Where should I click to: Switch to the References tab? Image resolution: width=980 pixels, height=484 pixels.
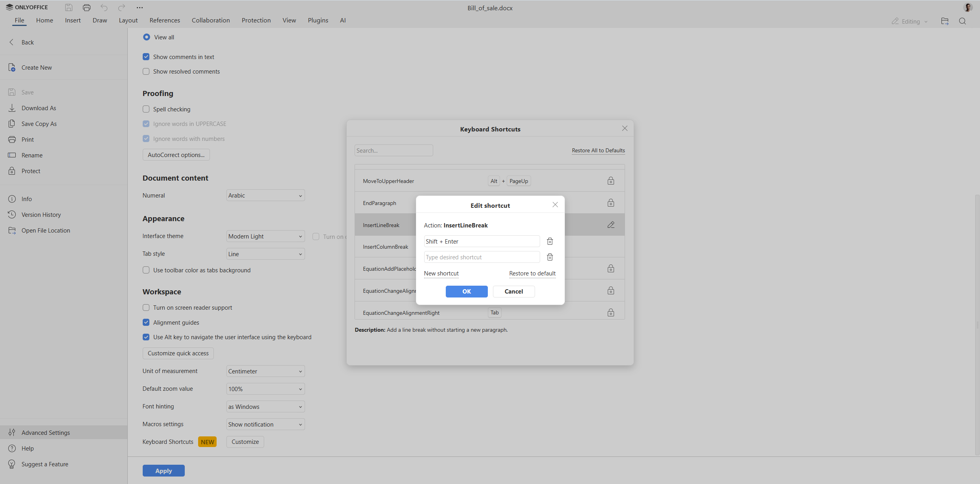coord(164,20)
